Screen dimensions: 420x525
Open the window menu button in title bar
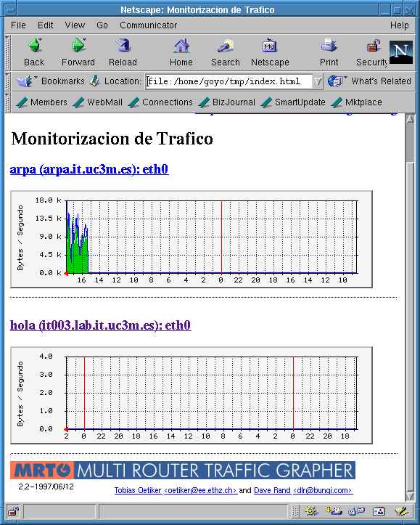(x=10, y=10)
